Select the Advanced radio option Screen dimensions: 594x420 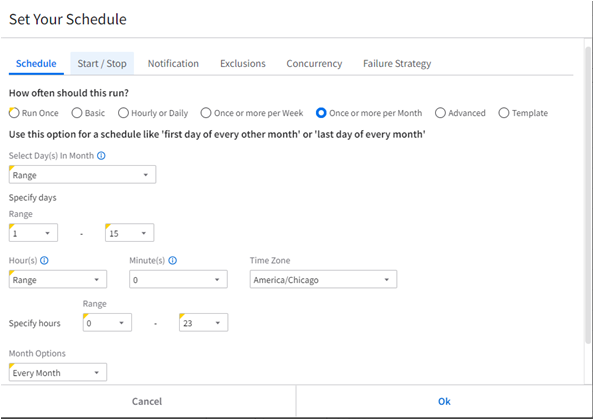[440, 113]
